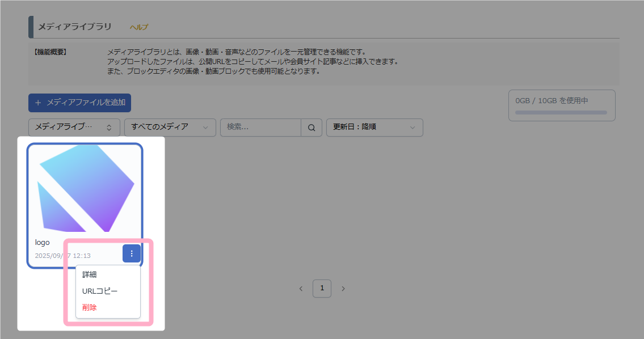Click the chevron on 更新日：降順 sort box

tap(413, 128)
